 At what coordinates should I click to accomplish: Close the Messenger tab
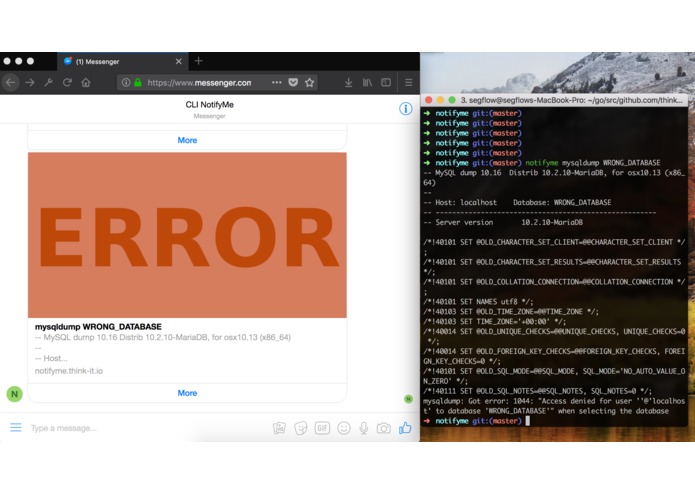click(x=179, y=62)
